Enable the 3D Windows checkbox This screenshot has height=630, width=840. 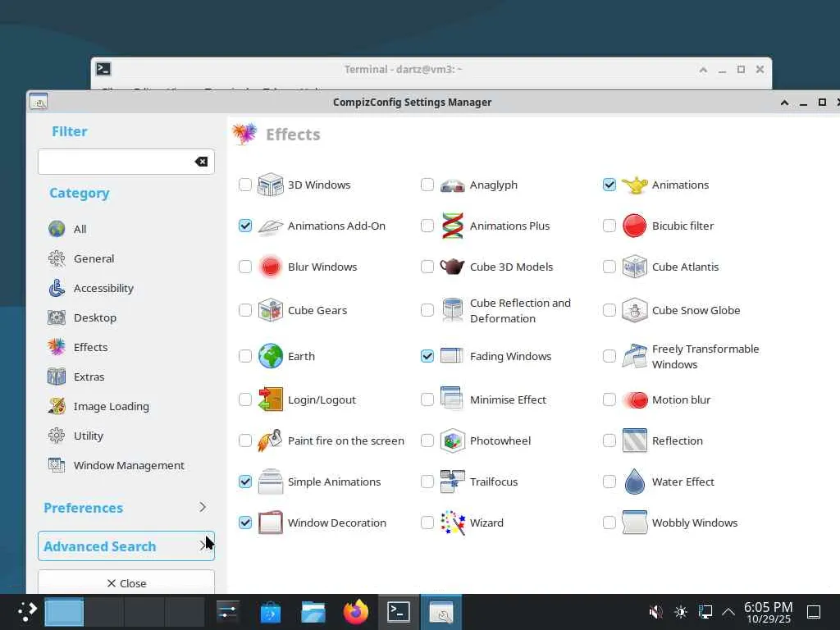pyautogui.click(x=244, y=185)
